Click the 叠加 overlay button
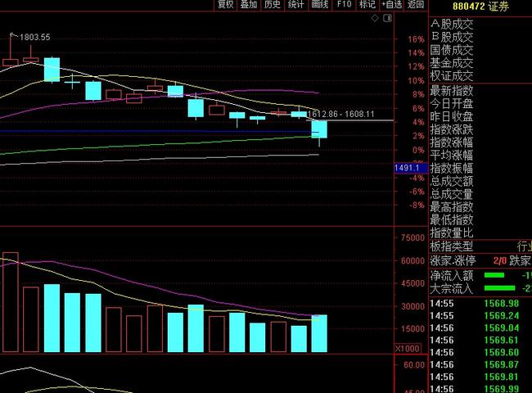Viewport: 532px width, 393px height. point(249,5)
